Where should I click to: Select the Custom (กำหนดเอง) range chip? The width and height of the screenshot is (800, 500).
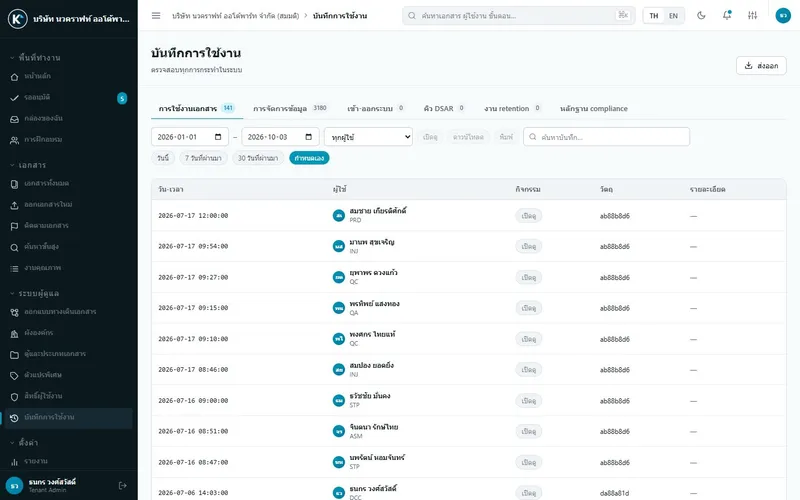coord(309,158)
